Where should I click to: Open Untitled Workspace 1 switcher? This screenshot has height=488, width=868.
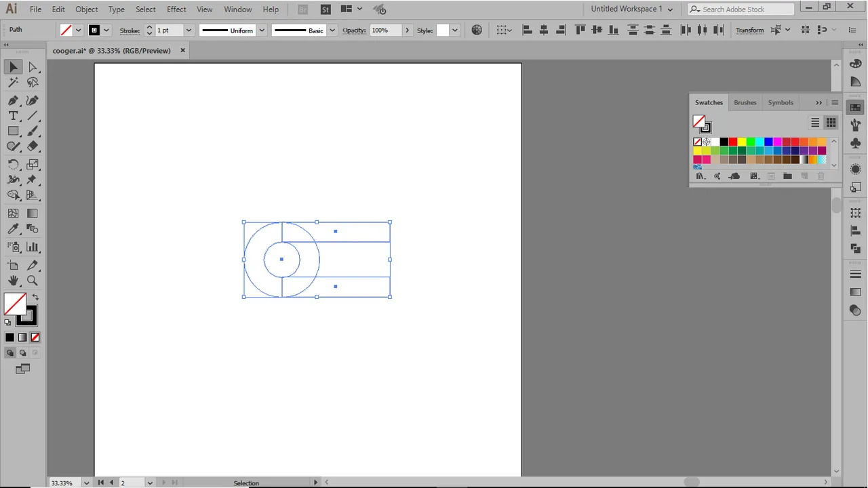[x=631, y=9]
